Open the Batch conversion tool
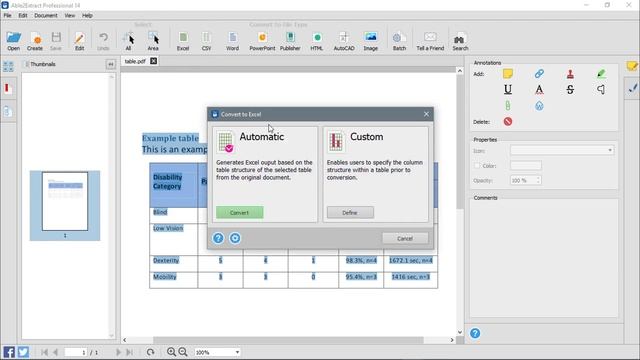This screenshot has height=360, width=640. click(x=399, y=41)
